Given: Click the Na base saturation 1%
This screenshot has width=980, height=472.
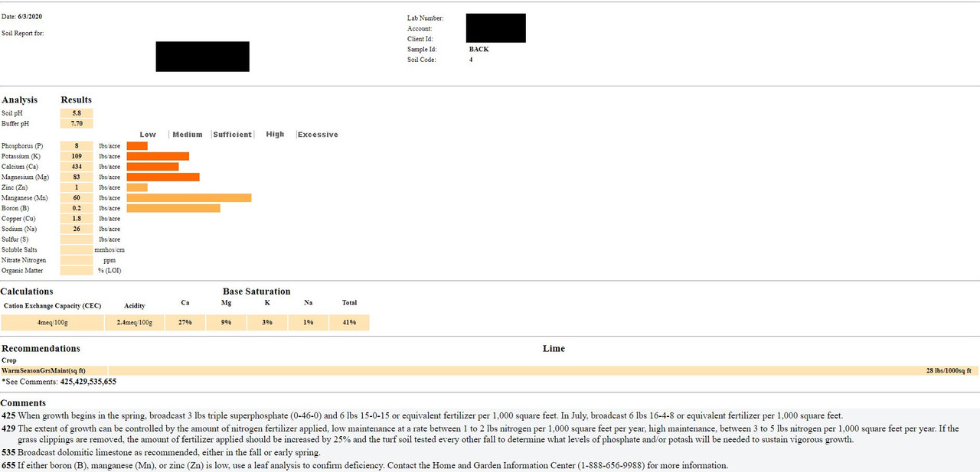Looking at the screenshot, I should coord(309,323).
